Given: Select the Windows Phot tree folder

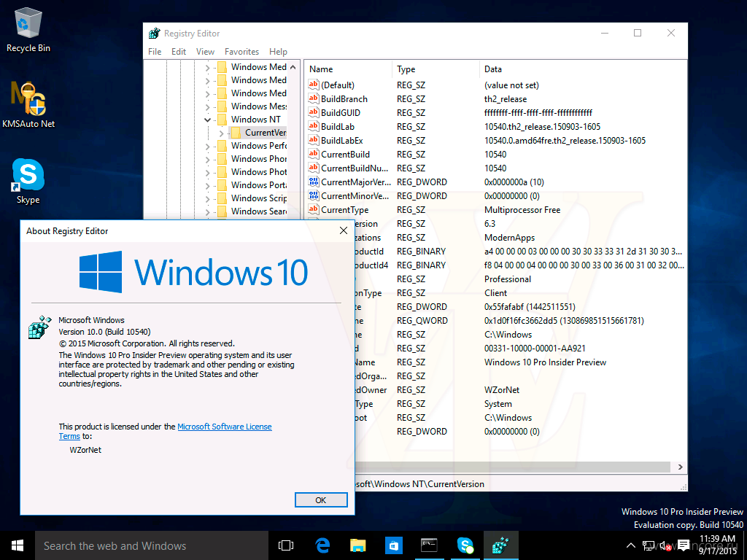Looking at the screenshot, I should point(259,171).
